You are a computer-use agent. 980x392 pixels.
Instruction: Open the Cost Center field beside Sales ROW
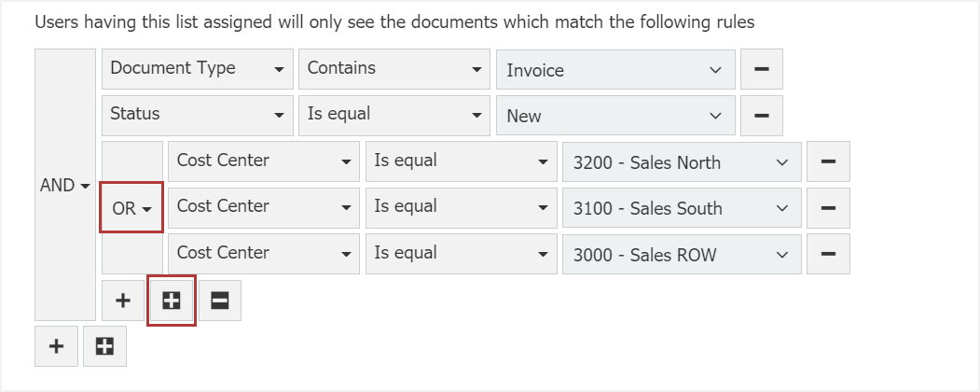[x=263, y=253]
